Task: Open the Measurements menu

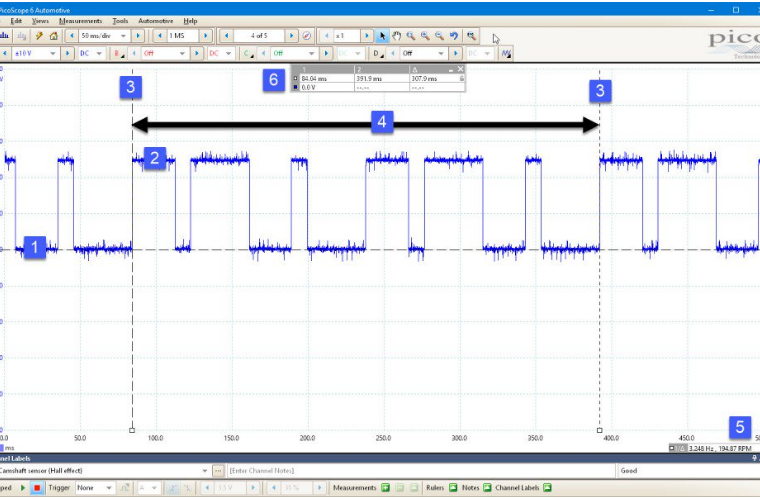Action: [x=80, y=21]
